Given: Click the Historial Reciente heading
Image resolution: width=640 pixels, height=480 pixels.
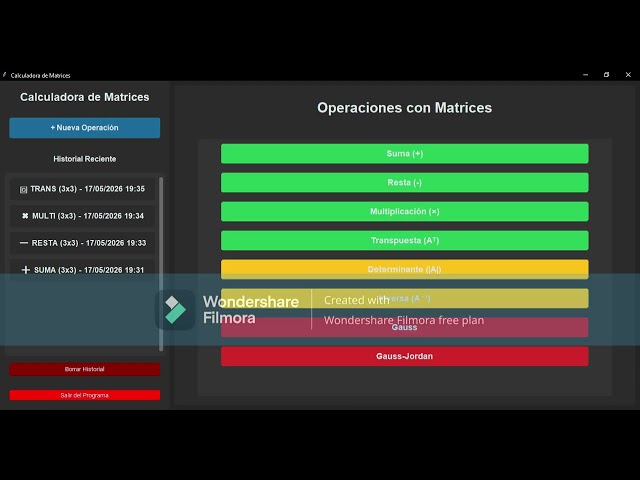Looking at the screenshot, I should (x=84, y=159).
